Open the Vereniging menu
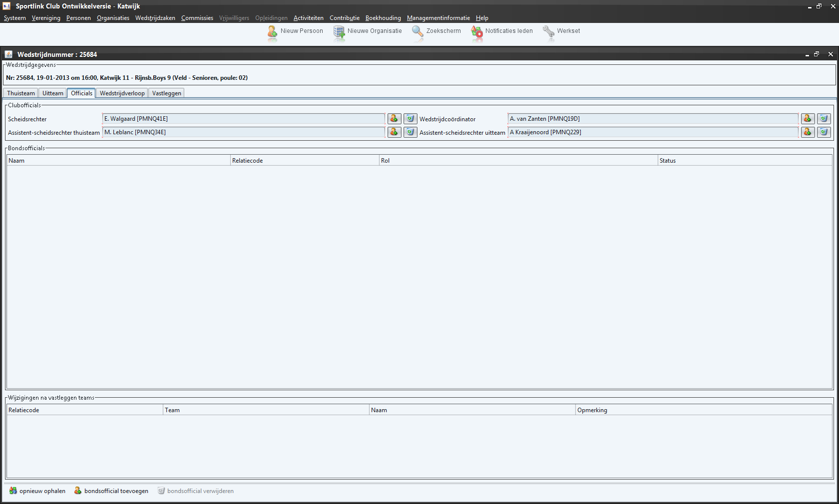Viewport: 839px width, 504px height. click(46, 18)
